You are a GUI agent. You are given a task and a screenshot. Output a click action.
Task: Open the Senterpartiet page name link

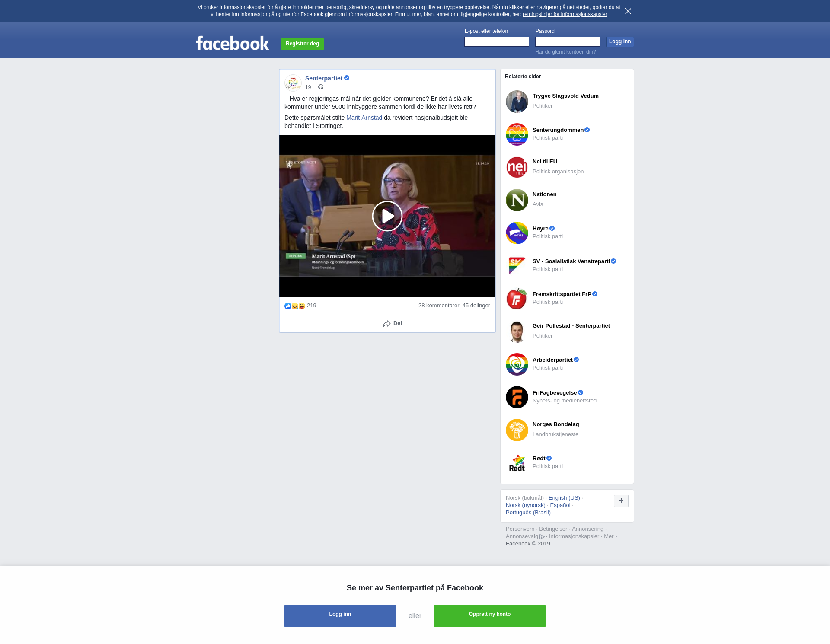tap(324, 78)
